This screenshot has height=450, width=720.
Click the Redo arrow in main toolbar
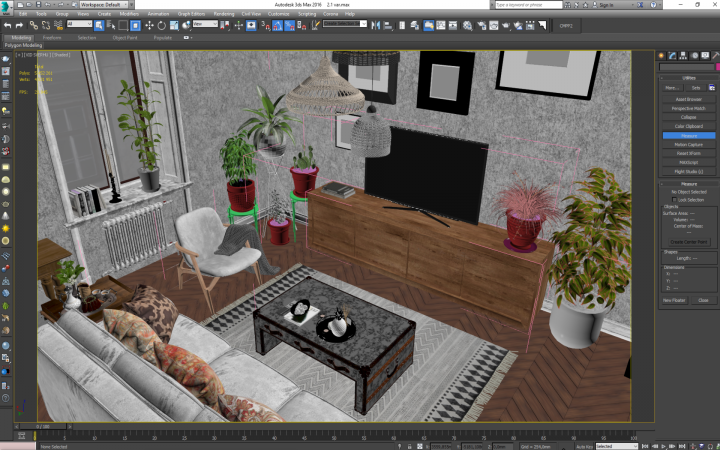coord(19,26)
